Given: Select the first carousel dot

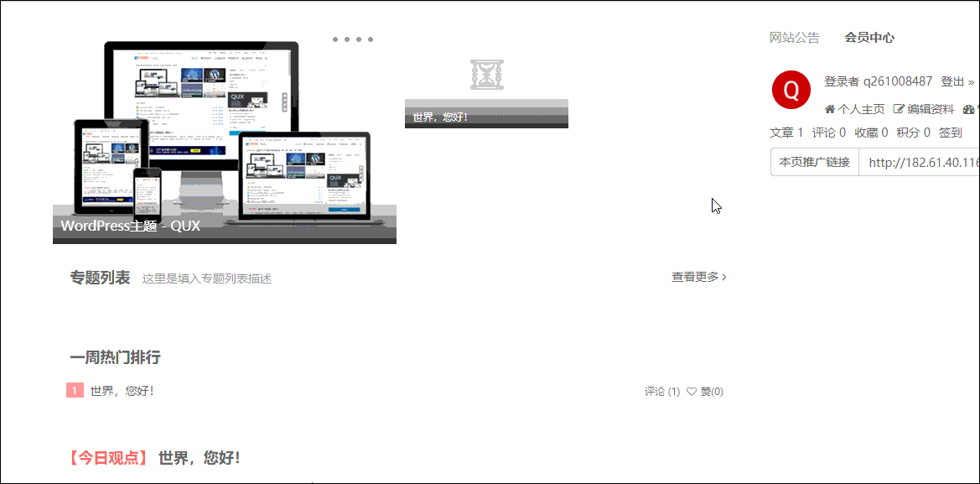Looking at the screenshot, I should tap(335, 39).
